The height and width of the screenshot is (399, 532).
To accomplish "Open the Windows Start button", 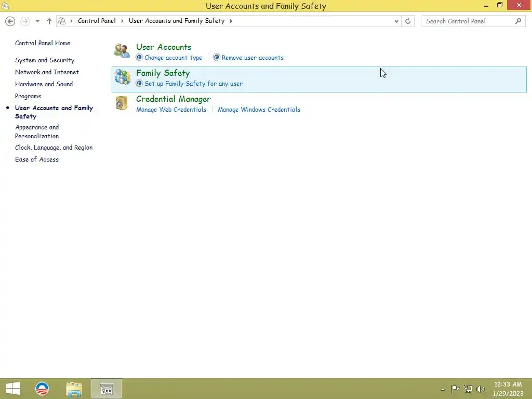I will [13, 389].
